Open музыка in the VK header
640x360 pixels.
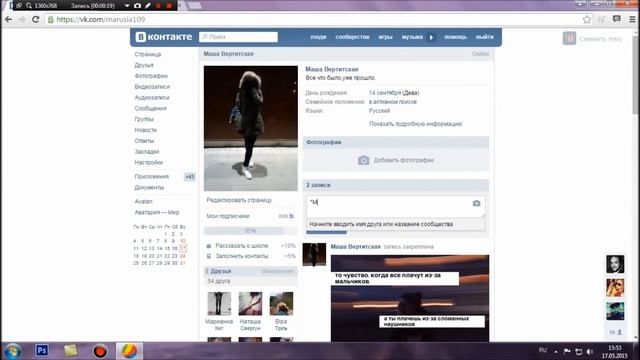pos(412,37)
